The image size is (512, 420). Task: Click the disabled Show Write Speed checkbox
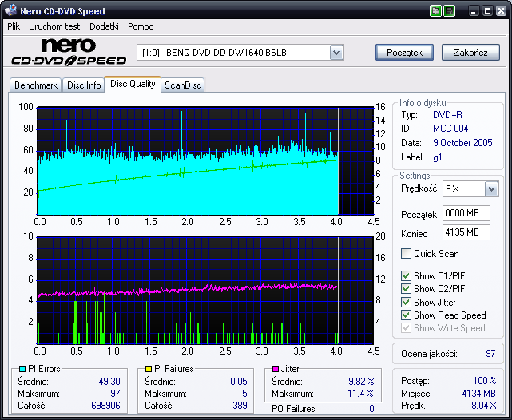click(x=406, y=327)
